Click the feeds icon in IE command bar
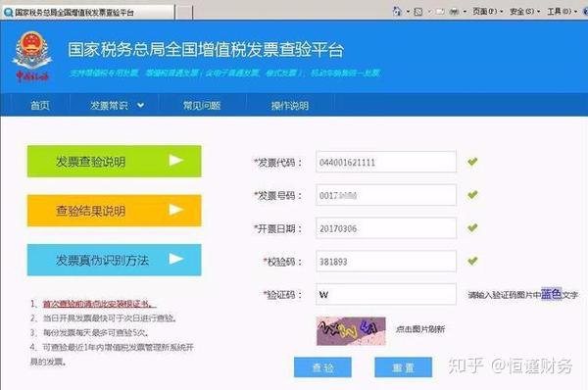 (x=418, y=12)
